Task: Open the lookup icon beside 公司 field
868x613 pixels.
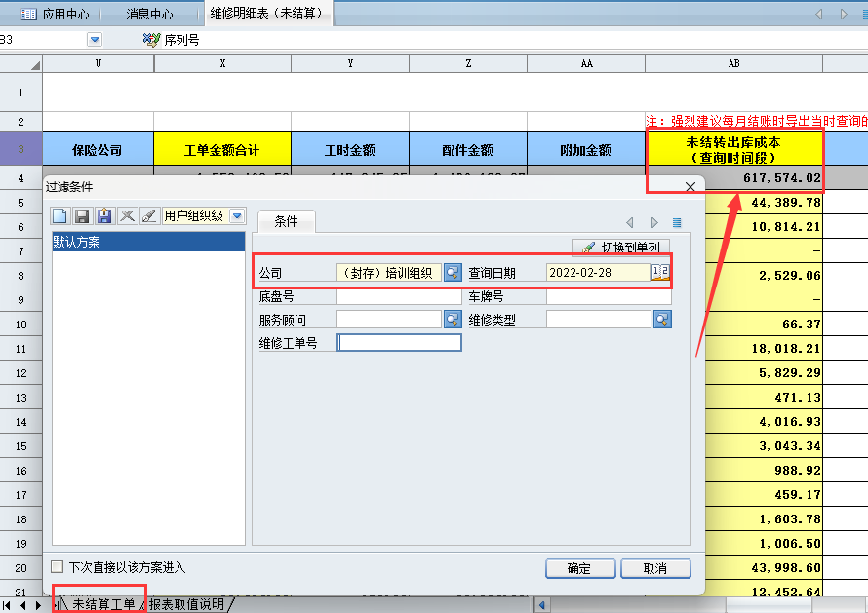Action: click(x=453, y=273)
